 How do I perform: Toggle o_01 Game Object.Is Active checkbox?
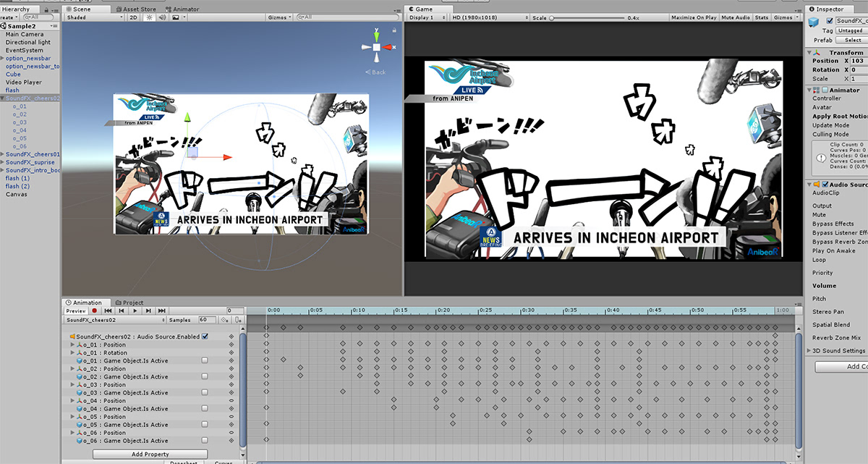coord(205,360)
